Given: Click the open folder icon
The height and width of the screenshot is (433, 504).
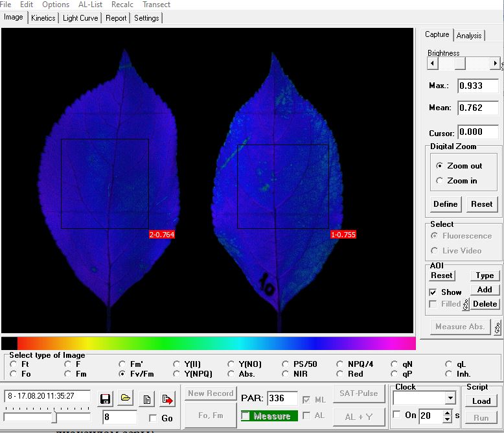Looking at the screenshot, I should [126, 399].
